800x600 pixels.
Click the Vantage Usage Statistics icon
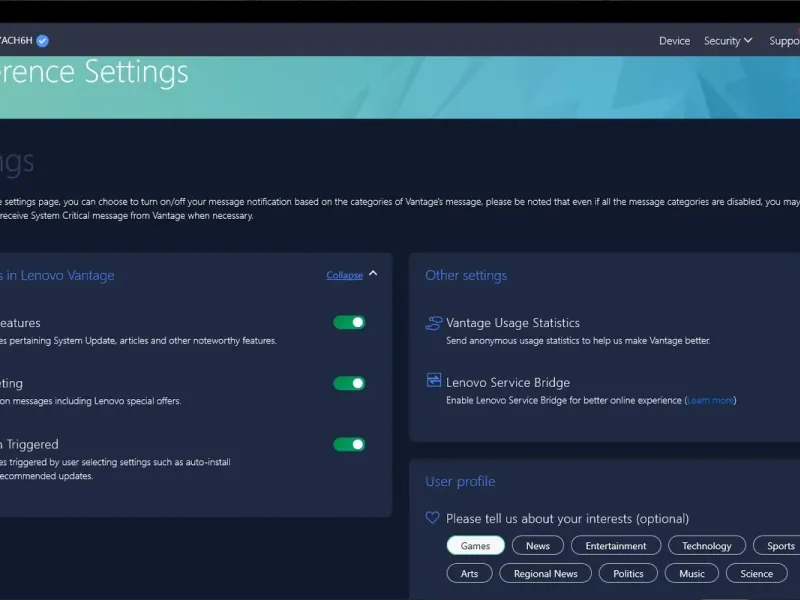click(434, 323)
